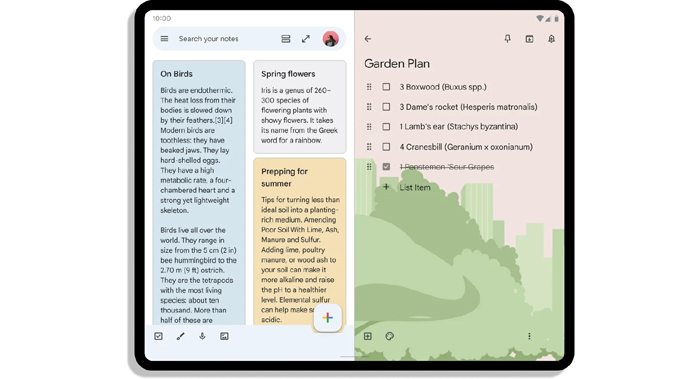Open the account profile avatar

(331, 39)
